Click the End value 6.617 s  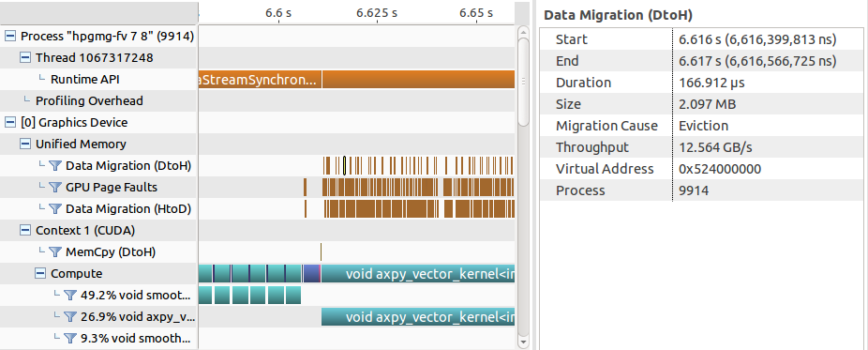point(757,61)
